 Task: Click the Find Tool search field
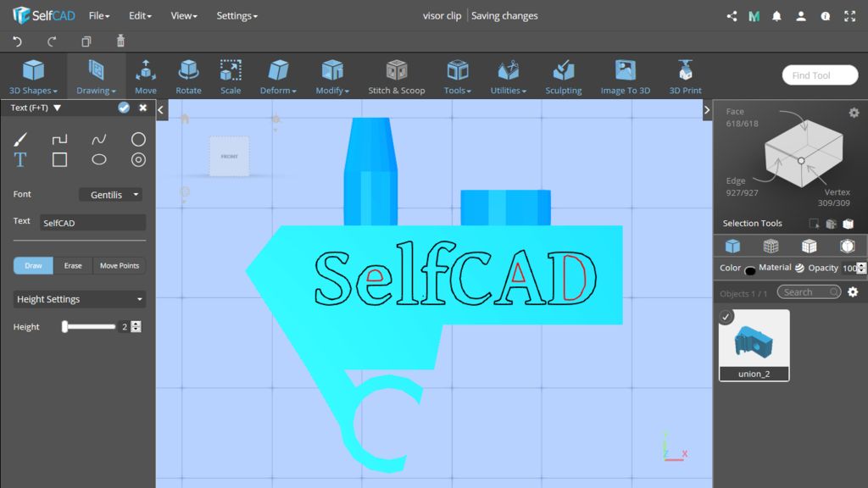820,75
